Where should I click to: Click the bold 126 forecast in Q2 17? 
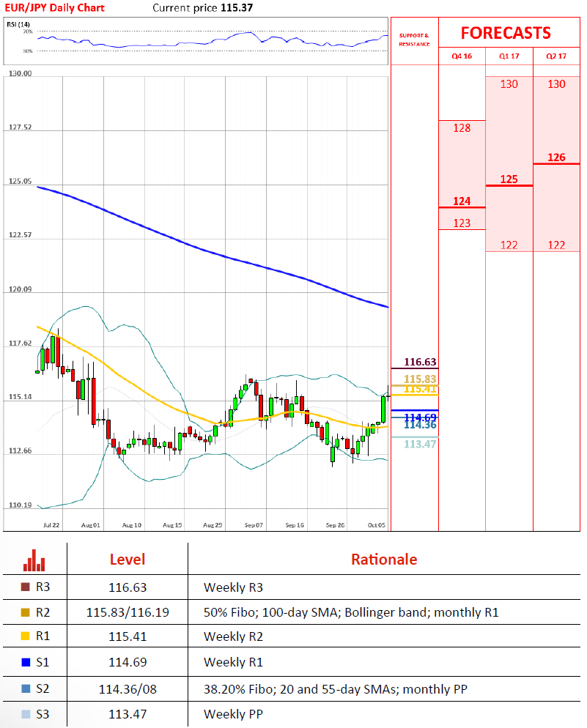pos(556,157)
